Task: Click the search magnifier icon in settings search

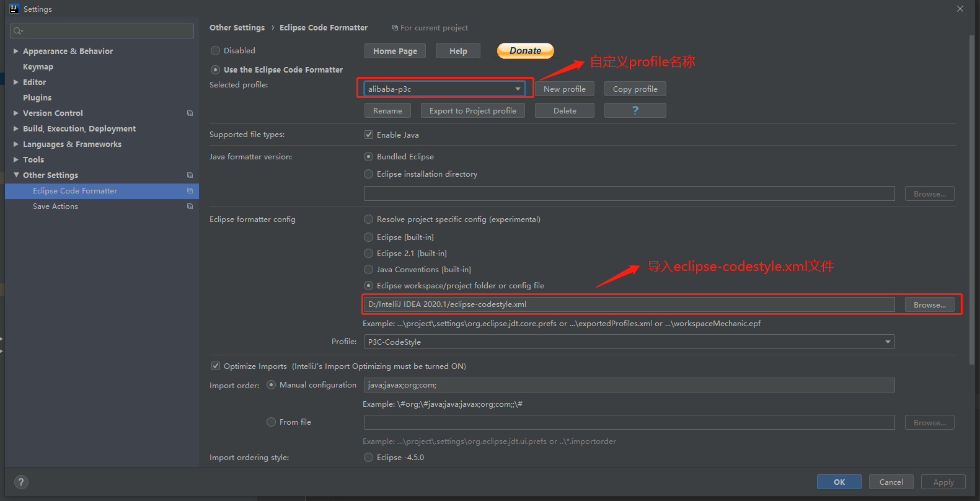Action: point(18,31)
